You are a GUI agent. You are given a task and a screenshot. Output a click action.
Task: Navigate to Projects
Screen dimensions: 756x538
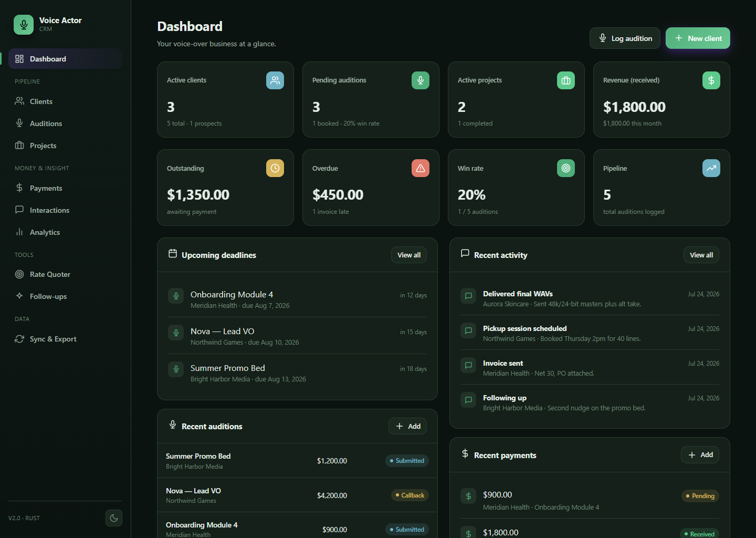tap(65, 146)
